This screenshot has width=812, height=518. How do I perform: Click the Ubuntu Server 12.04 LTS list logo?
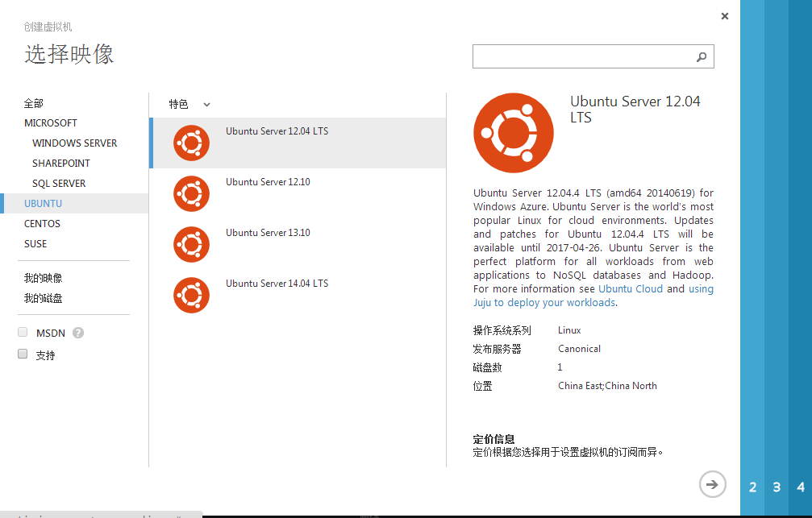tap(192, 143)
